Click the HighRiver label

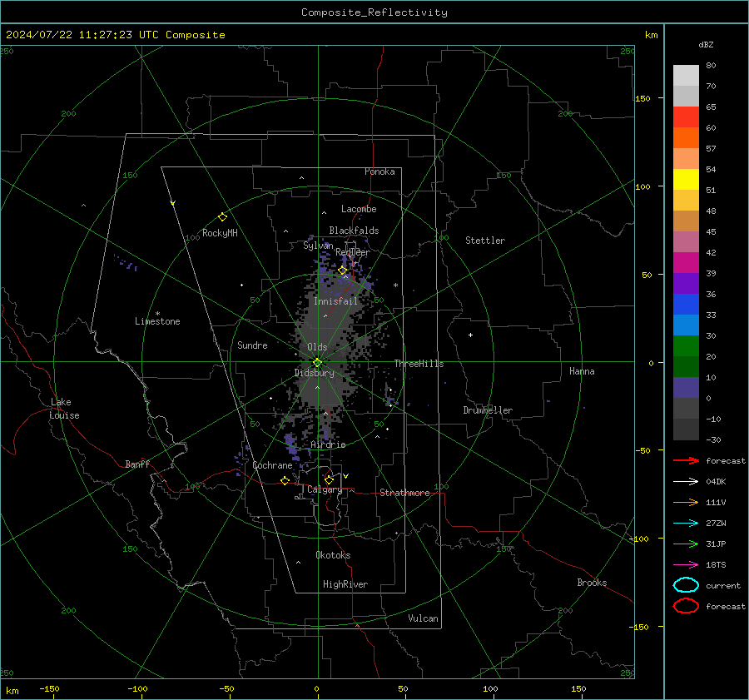[345, 584]
